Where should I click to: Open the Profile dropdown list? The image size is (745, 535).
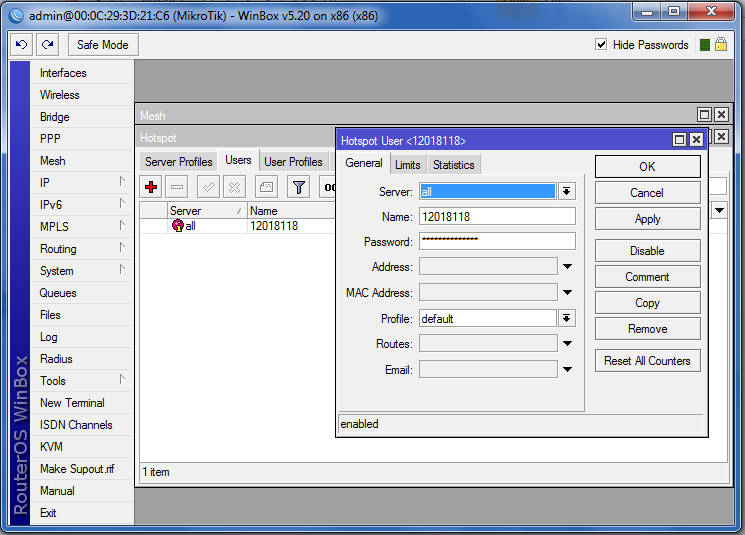[566, 318]
